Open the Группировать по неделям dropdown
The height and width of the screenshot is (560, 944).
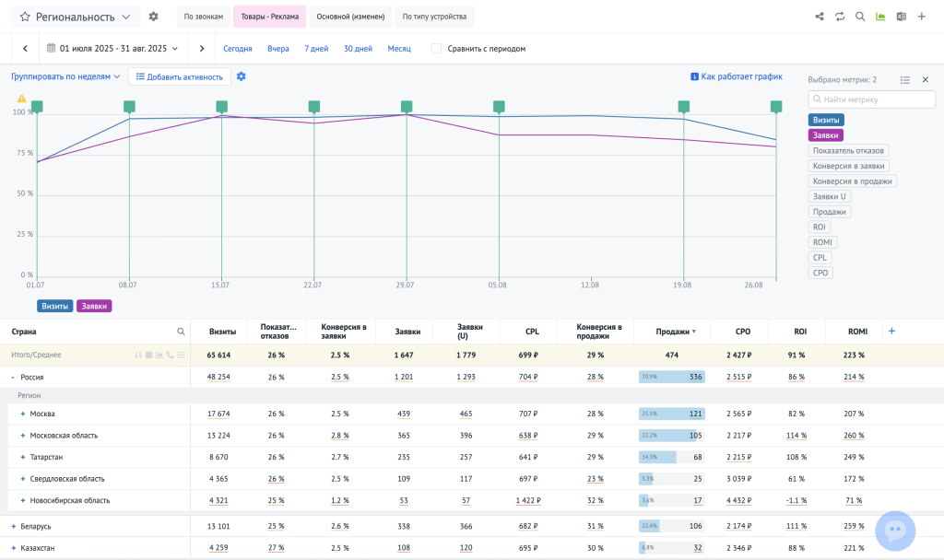[65, 76]
